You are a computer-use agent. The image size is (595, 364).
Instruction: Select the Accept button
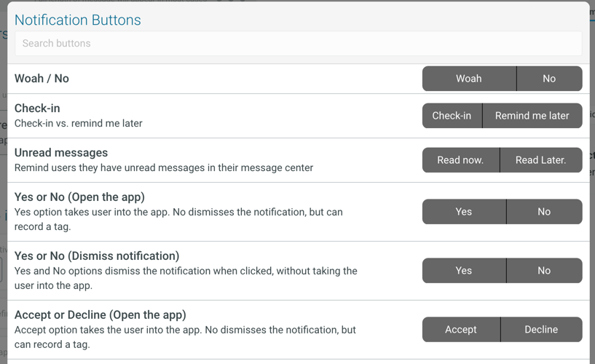(x=462, y=330)
